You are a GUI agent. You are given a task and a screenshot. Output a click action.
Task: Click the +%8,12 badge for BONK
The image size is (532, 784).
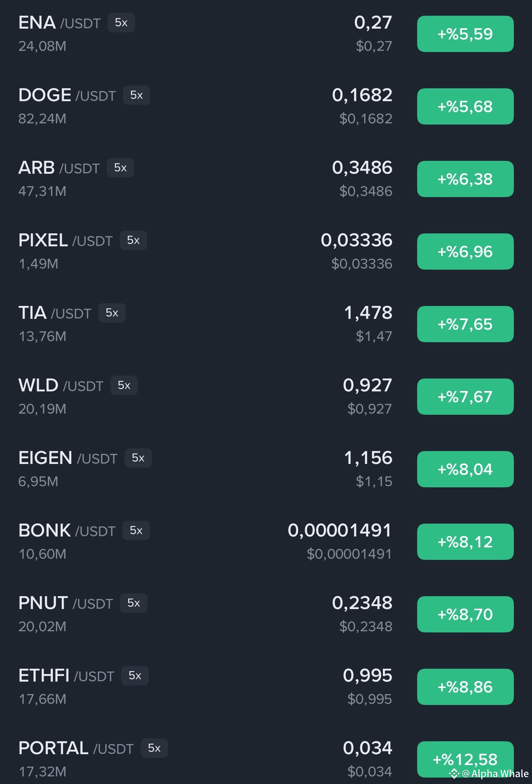465,542
